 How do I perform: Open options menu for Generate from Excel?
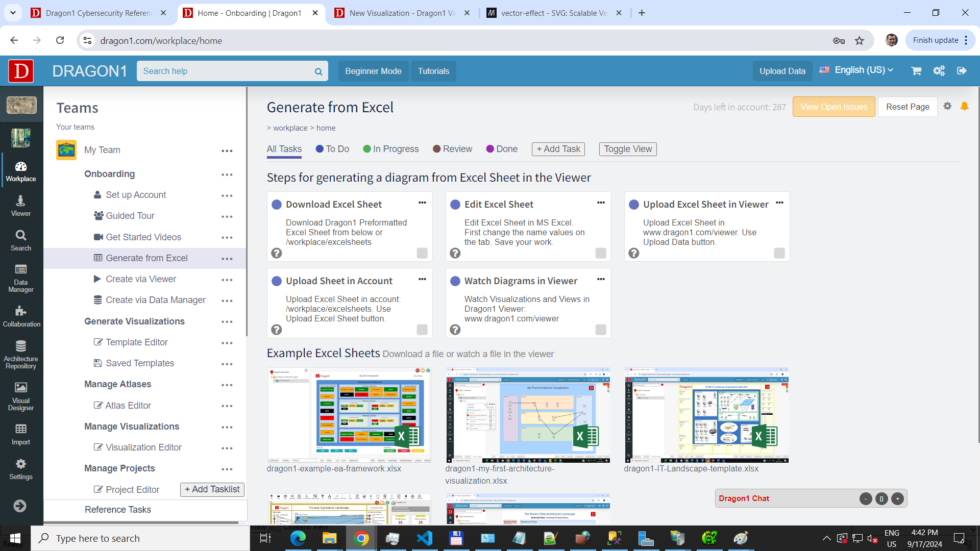[227, 259]
